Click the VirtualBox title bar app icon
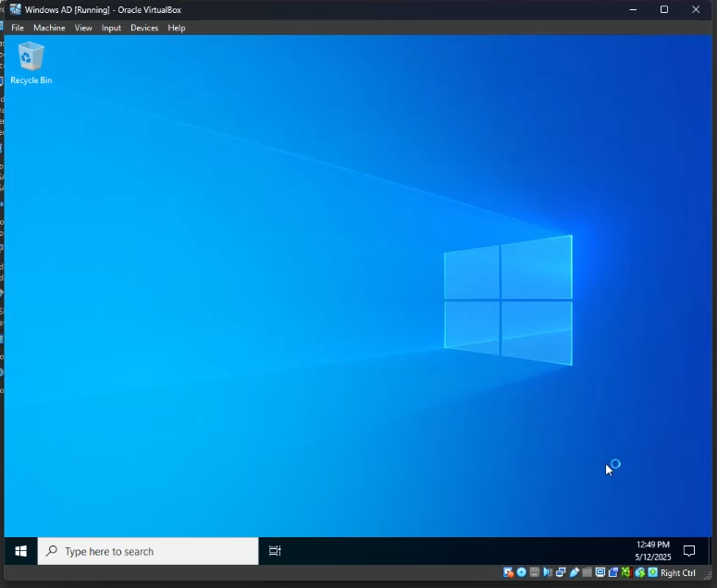Viewport: 717px width, 588px height. point(15,9)
